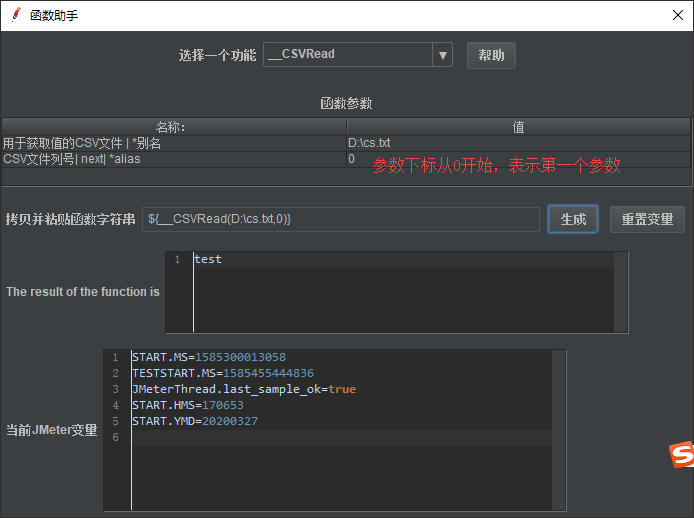The height and width of the screenshot is (518, 694).
Task: Click the START.YMD=20200327 variable line
Action: tap(195, 421)
